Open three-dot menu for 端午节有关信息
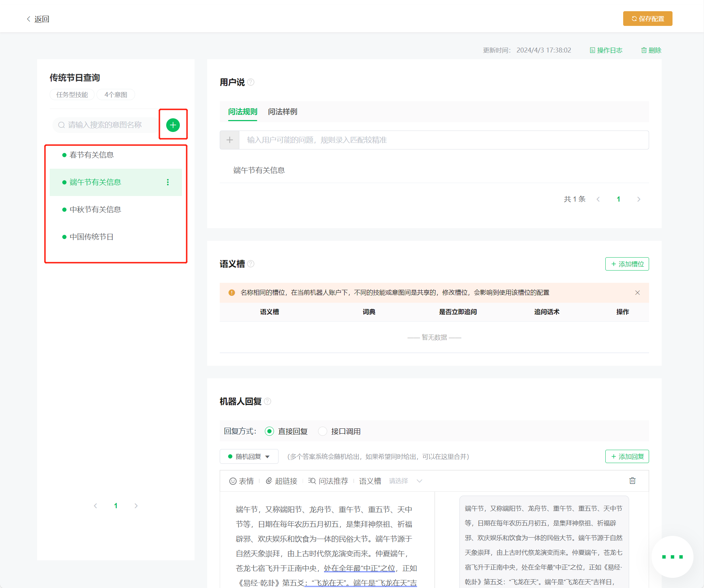704x588 pixels. [168, 182]
